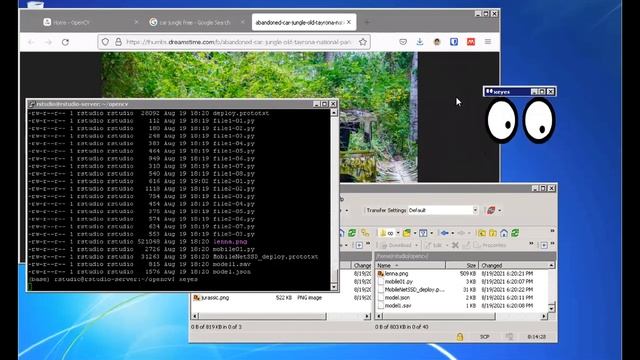The height and width of the screenshot is (360, 640).
Task: Select mobile01.py in remote panel
Action: point(398,282)
